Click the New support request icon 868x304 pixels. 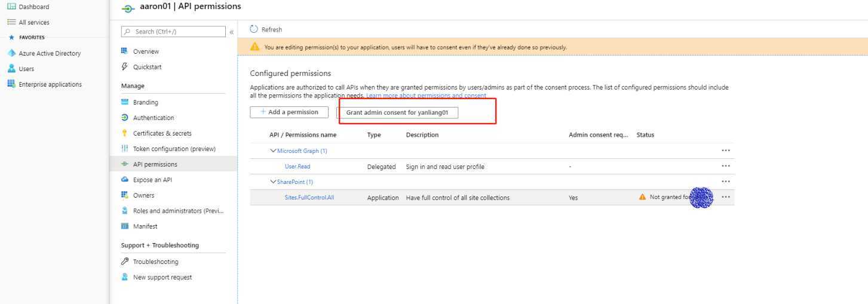coord(125,277)
